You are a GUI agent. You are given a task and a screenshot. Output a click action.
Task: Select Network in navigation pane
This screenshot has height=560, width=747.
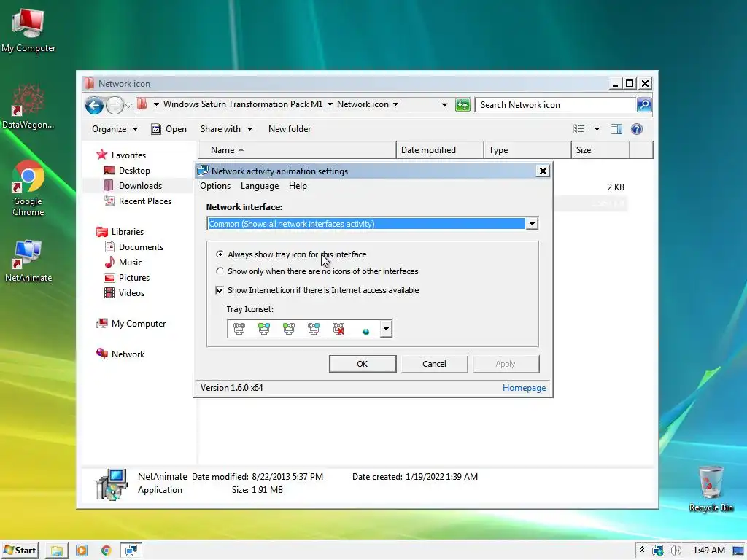(128, 354)
